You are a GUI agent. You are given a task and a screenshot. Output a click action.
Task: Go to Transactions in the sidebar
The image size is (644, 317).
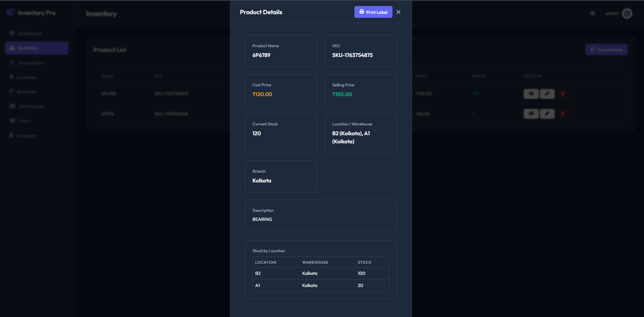[x=30, y=63]
